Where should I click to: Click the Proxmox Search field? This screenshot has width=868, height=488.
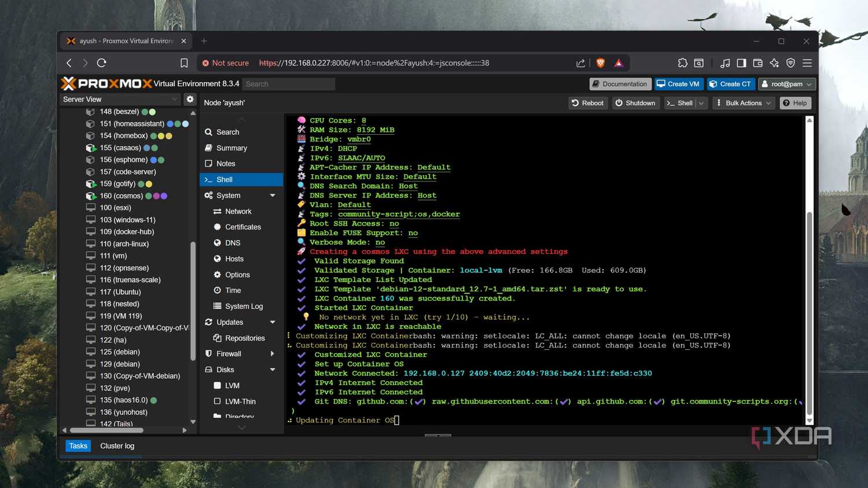coord(289,84)
